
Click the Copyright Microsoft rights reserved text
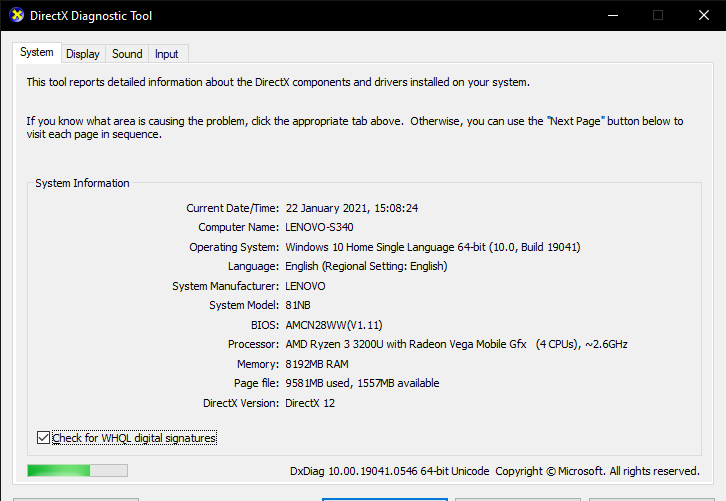[597, 471]
